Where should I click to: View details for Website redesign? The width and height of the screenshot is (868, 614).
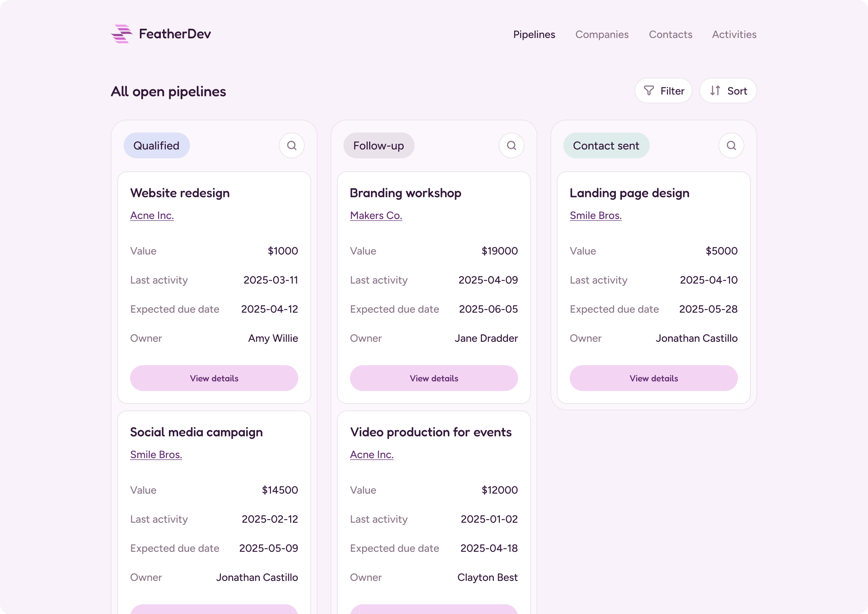click(x=214, y=378)
